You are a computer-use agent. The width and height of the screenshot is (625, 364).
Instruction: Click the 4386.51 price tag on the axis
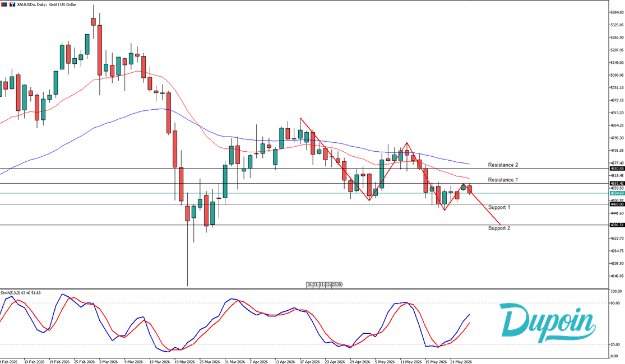(x=617, y=225)
